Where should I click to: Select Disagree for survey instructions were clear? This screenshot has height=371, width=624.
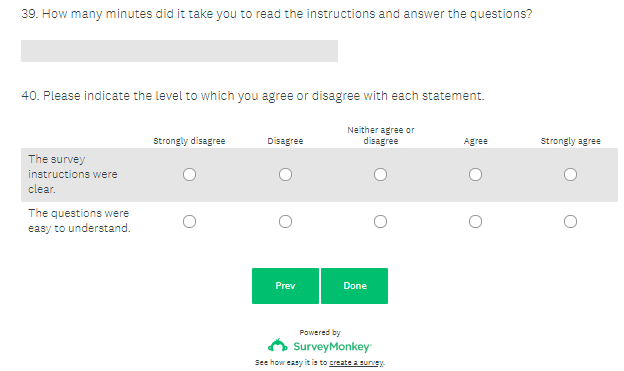pos(285,174)
